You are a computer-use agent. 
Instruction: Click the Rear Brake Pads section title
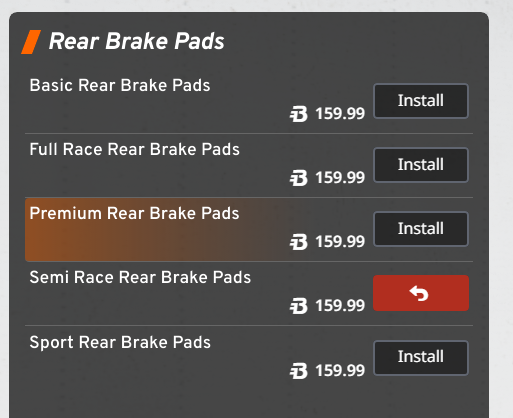pos(137,41)
